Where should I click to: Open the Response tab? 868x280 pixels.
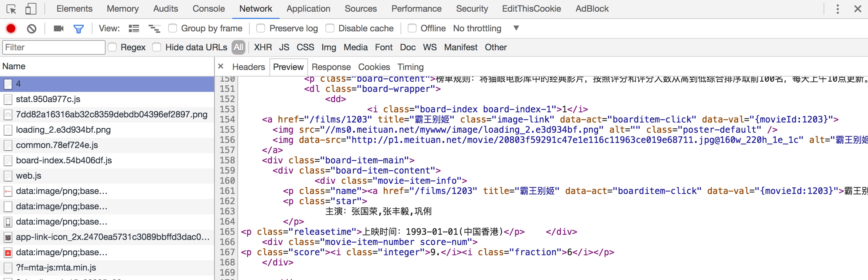(331, 67)
